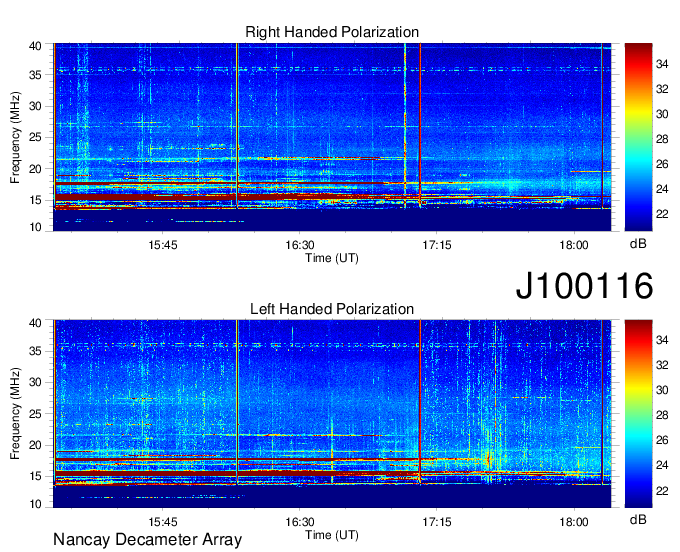The width and height of the screenshot is (680, 552).
Task: Click the 25 tick on bottom frequency axis
Action: click(x=36, y=414)
